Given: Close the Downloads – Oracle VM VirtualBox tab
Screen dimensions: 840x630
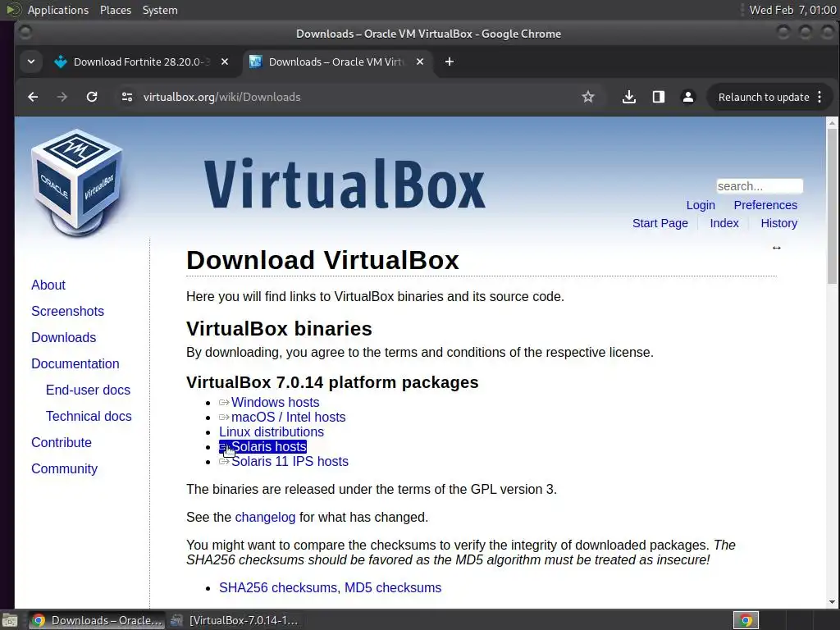Looking at the screenshot, I should [420, 62].
